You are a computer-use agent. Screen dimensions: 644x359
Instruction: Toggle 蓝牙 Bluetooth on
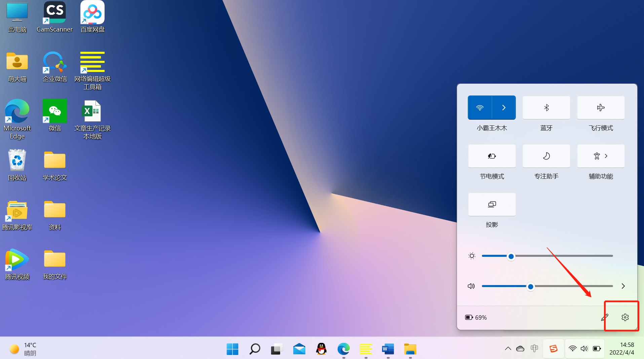546,108
